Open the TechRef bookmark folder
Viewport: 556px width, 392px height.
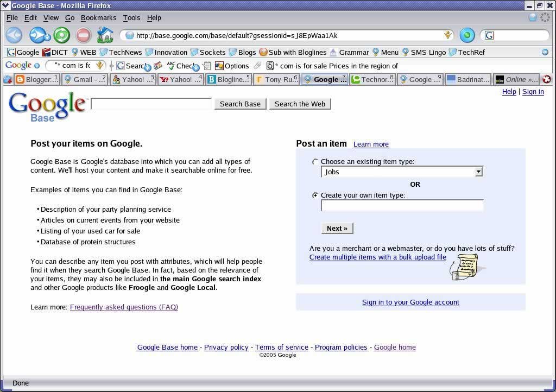click(x=466, y=52)
